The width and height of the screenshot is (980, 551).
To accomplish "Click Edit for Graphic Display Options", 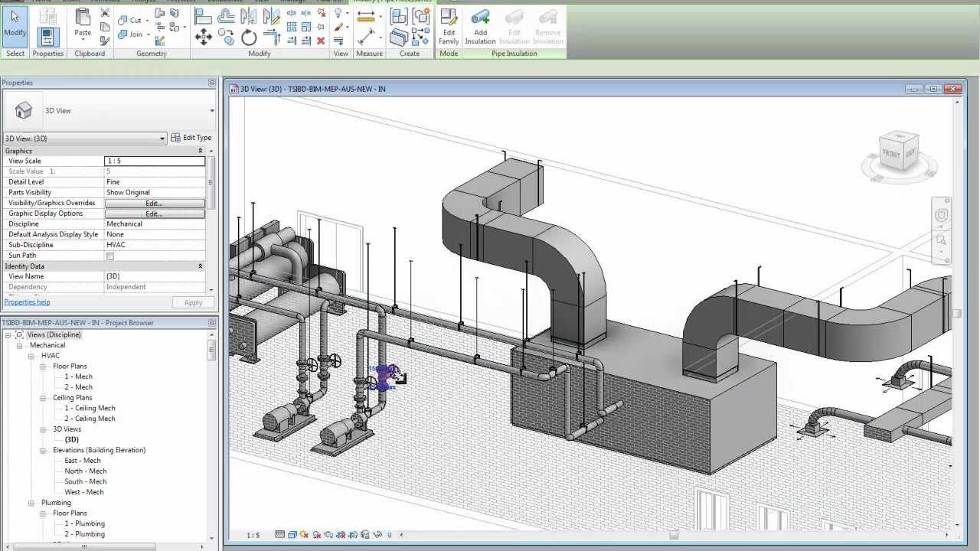I will 154,214.
